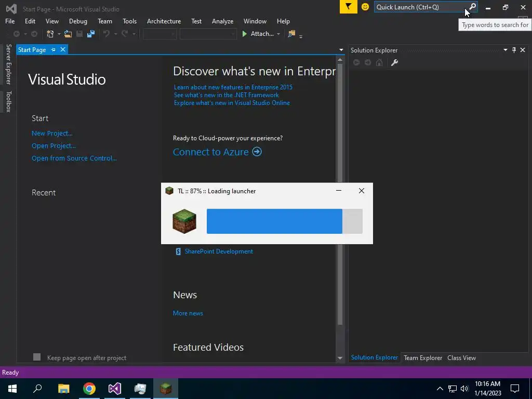Switch to the Team Explorer tab
The image size is (532, 399).
[x=423, y=357]
